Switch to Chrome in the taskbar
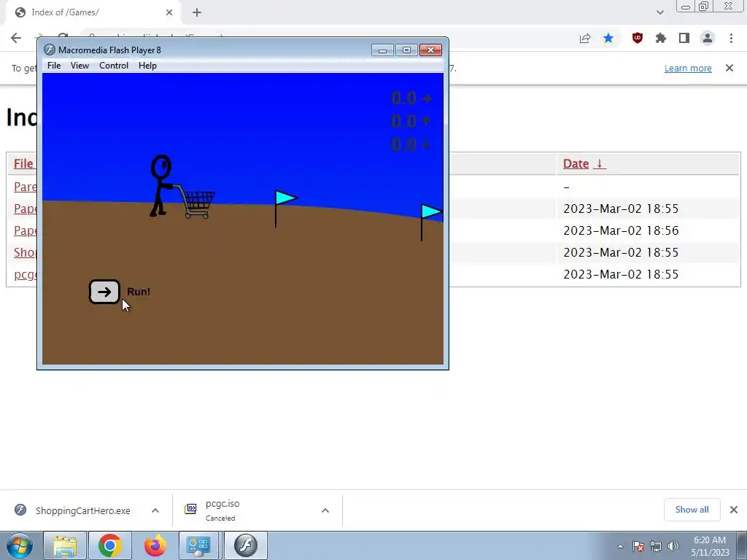Image resolution: width=747 pixels, height=560 pixels. (x=110, y=545)
